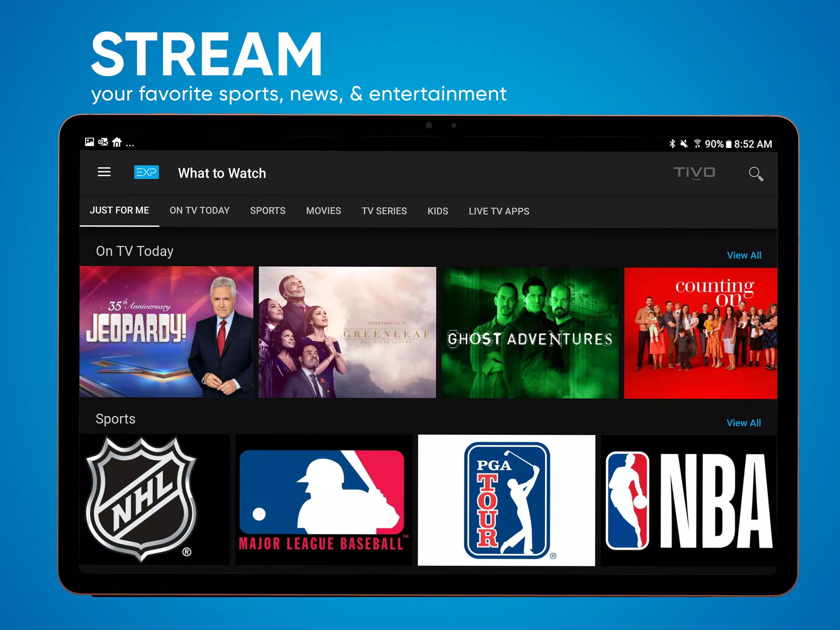840x630 pixels.
Task: Click View All for On TV Today
Action: [744, 255]
